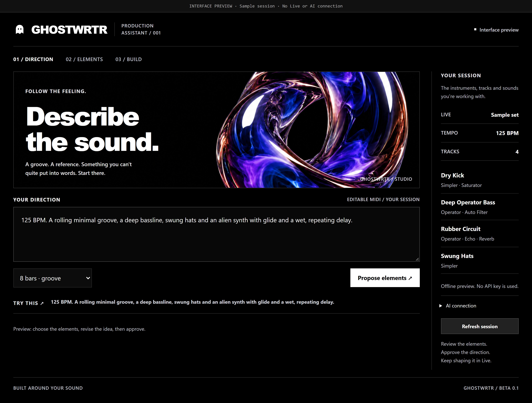Click the Sample set live value
This screenshot has height=403, width=532.
pyautogui.click(x=505, y=115)
